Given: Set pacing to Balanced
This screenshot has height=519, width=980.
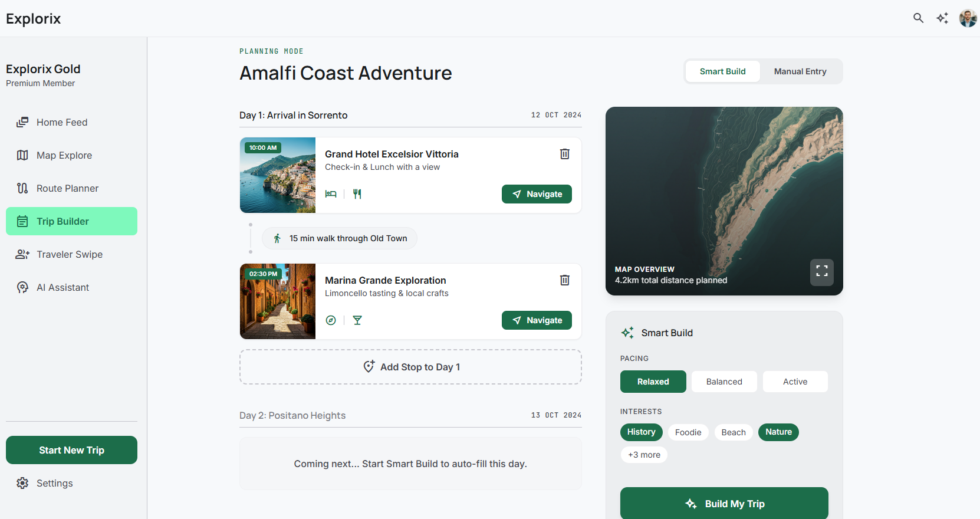Looking at the screenshot, I should (x=724, y=382).
